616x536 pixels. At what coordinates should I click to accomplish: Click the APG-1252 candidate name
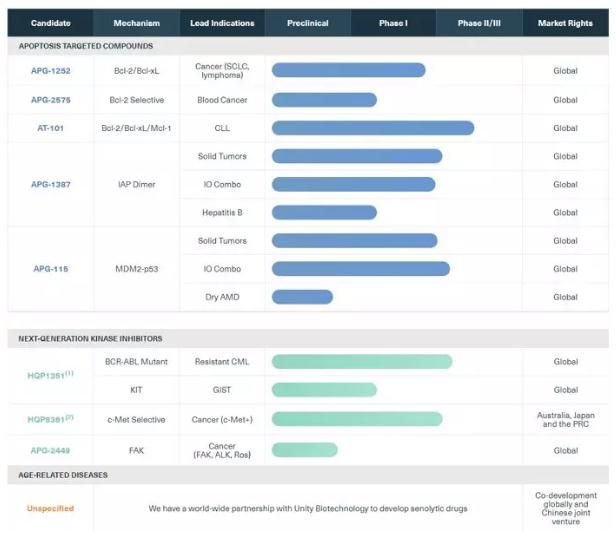click(50, 70)
